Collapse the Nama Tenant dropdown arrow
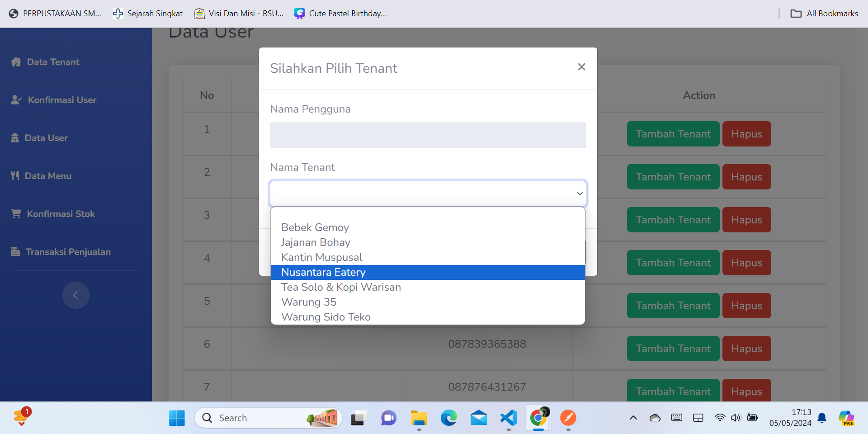Viewport: 868px width, 434px height. [x=580, y=193]
